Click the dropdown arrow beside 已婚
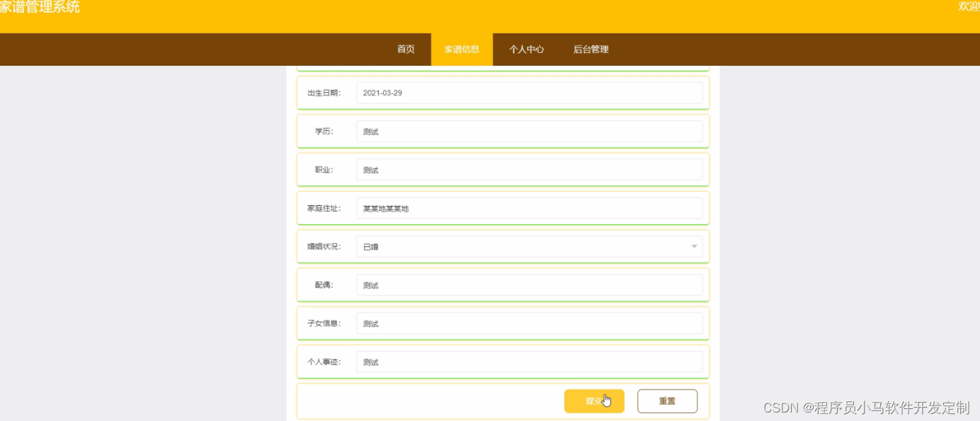Image resolution: width=980 pixels, height=421 pixels. coord(694,246)
